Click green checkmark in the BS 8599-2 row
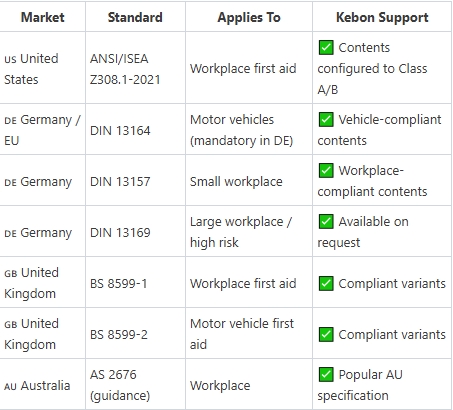Image resolution: width=453 pixels, height=410 pixels. (326, 334)
